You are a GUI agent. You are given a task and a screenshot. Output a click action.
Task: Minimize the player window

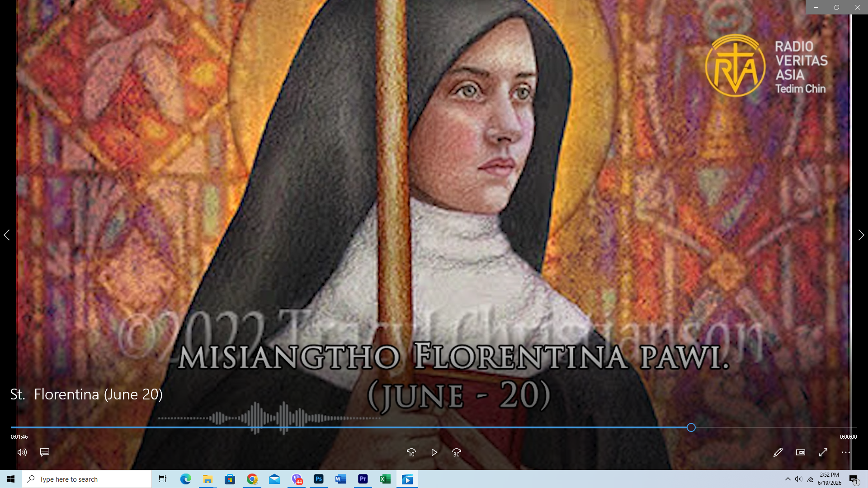(x=816, y=7)
